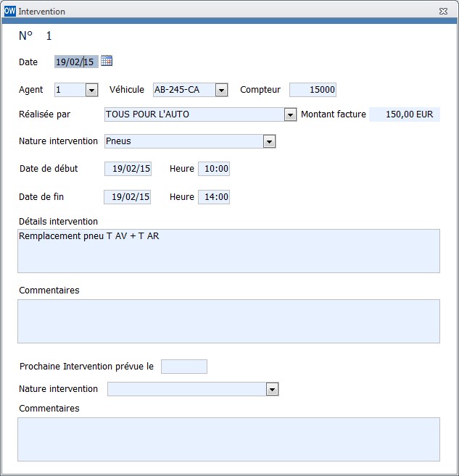Click the Montant facture label
Viewport: 459px width, 476px height.
[334, 114]
